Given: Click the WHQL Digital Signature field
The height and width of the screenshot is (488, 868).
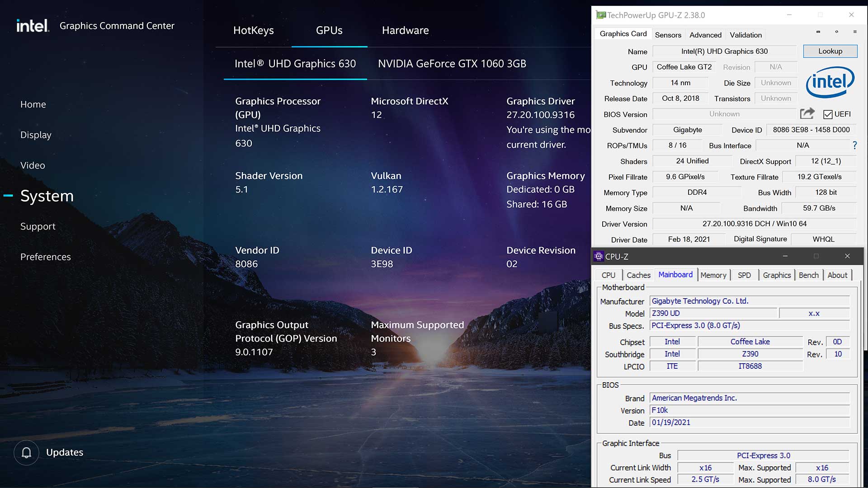Looking at the screenshot, I should pyautogui.click(x=823, y=239).
